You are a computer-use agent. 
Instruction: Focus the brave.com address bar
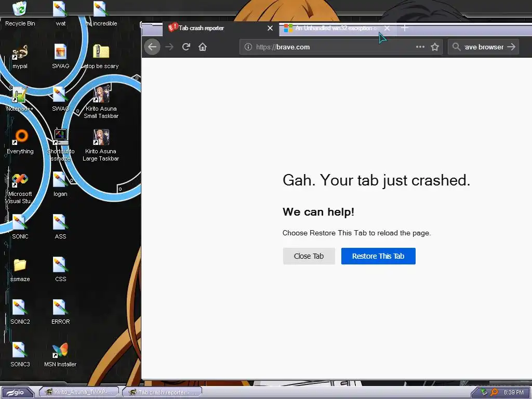pos(341,47)
